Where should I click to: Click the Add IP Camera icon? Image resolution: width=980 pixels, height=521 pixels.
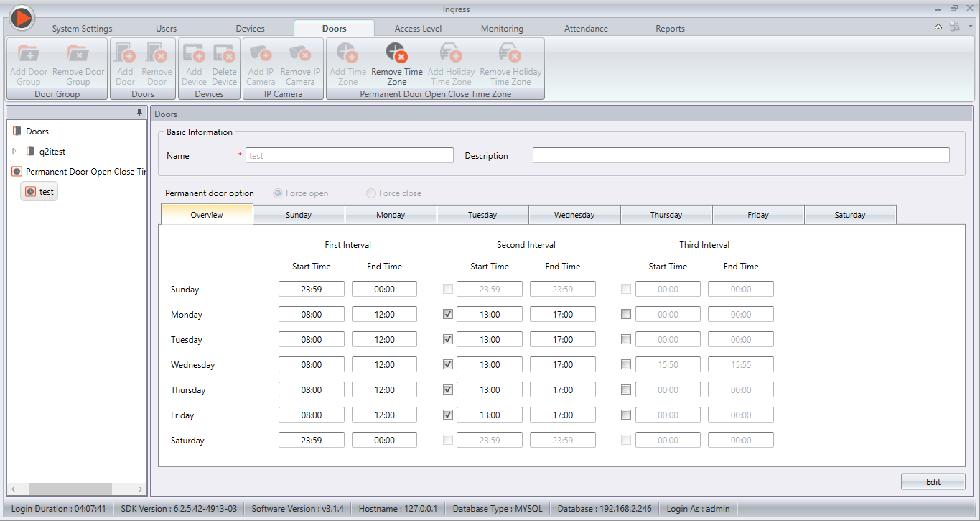point(261,54)
